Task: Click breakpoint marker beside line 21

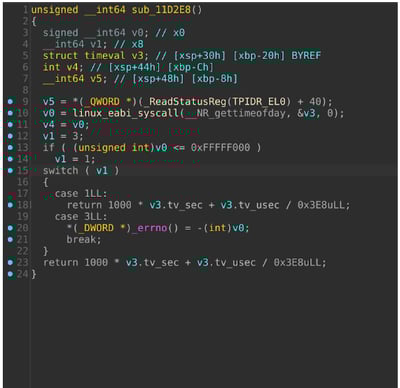Action: click(x=10, y=239)
